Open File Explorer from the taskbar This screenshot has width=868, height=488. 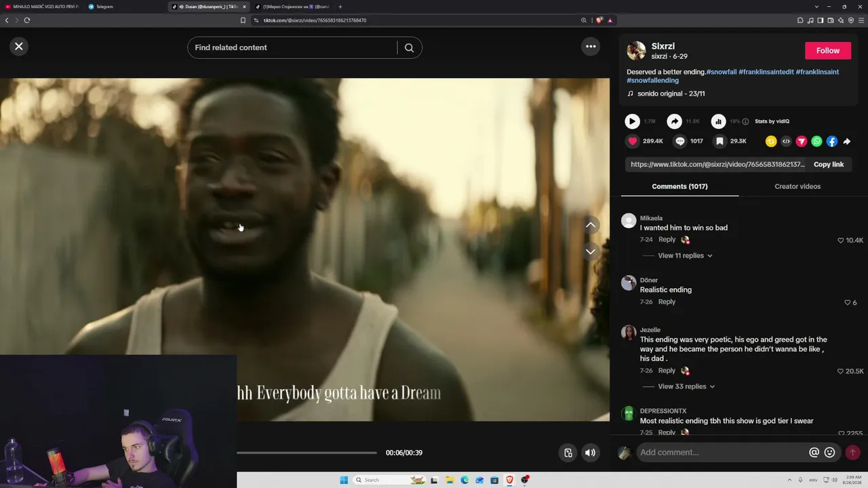[449, 480]
